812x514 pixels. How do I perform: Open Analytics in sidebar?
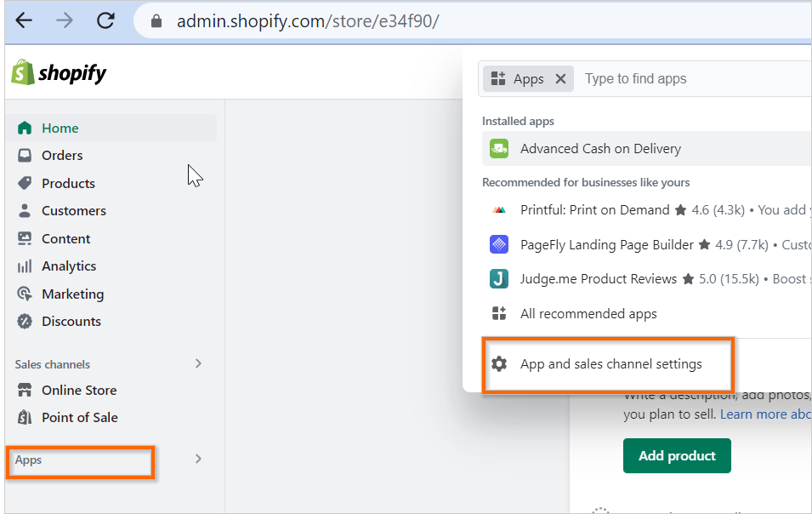[x=69, y=266]
